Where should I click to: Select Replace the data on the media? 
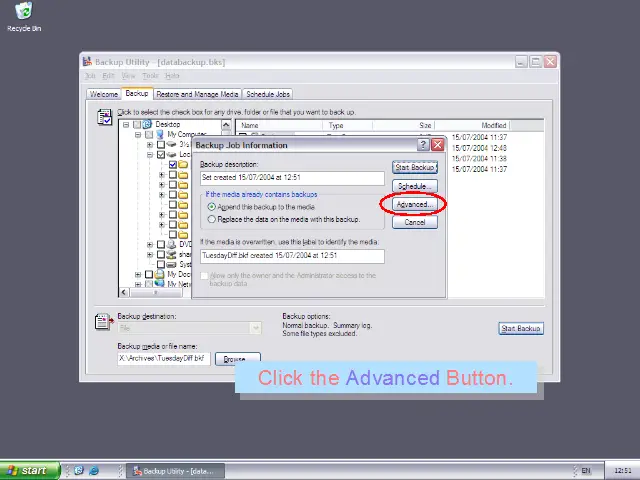pos(211,219)
